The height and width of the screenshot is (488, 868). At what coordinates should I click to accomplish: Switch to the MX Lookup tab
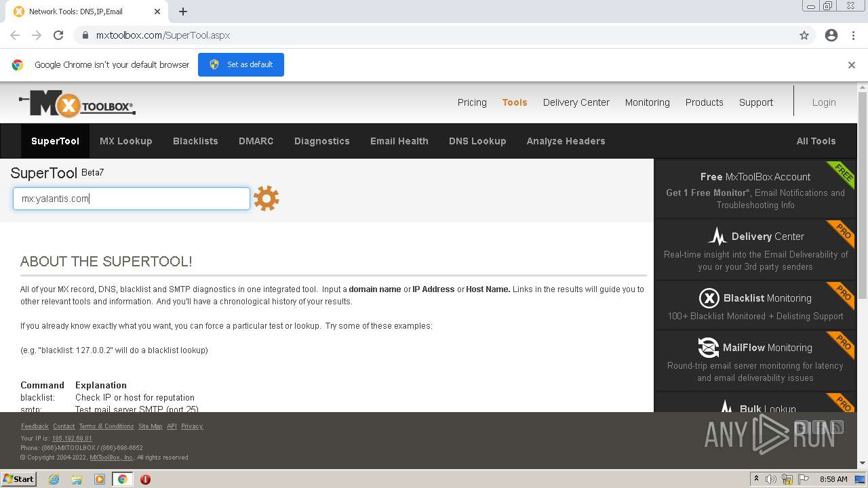(126, 141)
